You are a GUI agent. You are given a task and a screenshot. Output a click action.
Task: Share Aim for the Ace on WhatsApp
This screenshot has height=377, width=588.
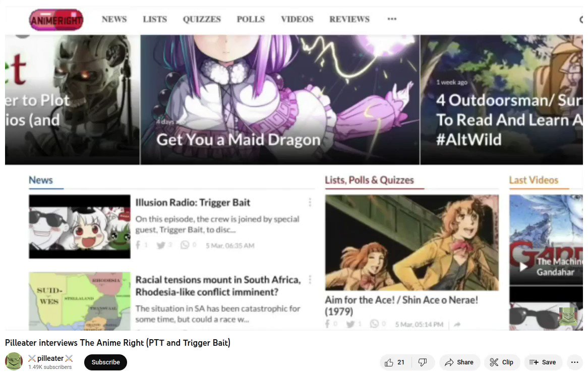(374, 324)
